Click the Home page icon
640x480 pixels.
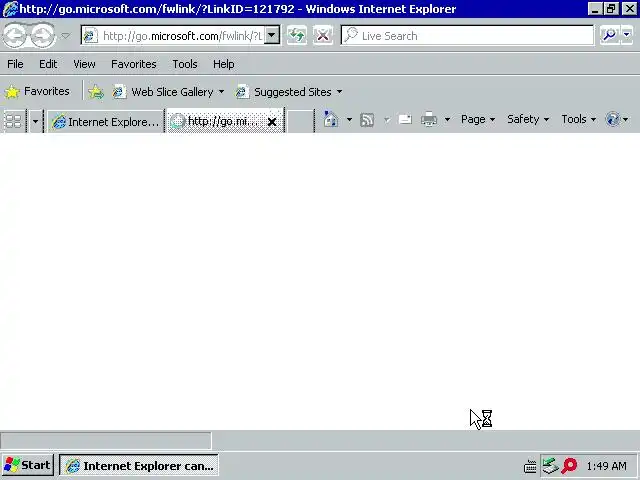click(x=330, y=120)
